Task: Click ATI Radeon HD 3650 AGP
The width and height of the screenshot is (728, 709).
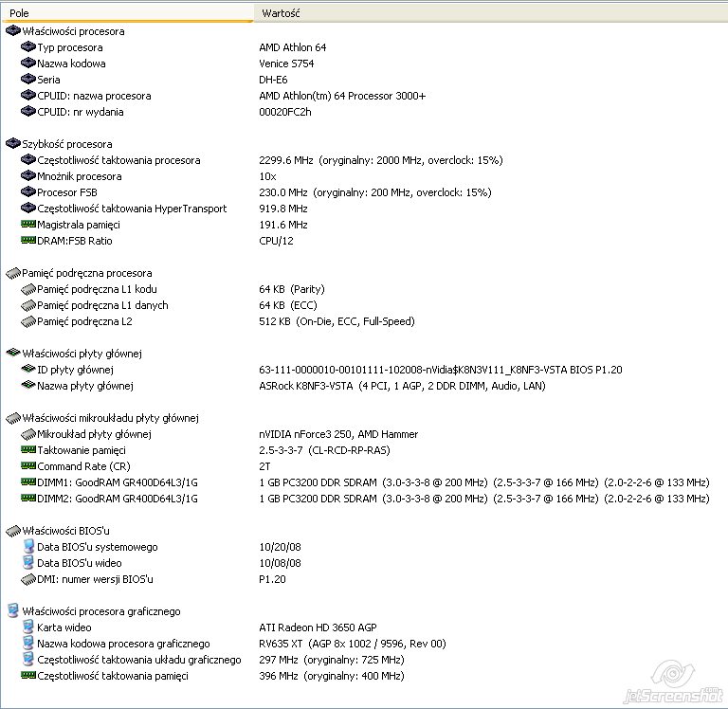Action: click(318, 627)
